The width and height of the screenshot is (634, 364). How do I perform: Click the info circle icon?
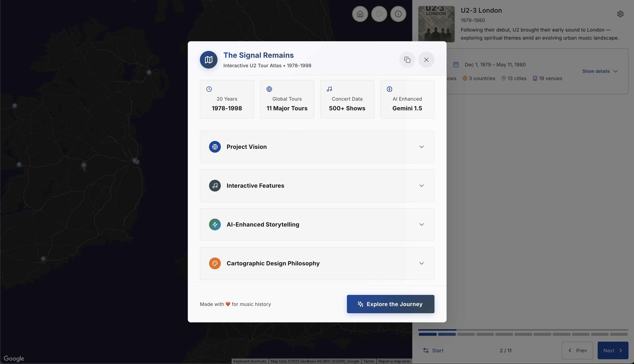[398, 14]
